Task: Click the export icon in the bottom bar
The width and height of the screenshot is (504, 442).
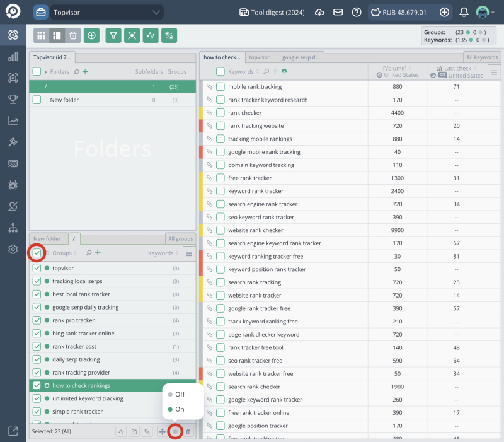Action: (x=134, y=431)
